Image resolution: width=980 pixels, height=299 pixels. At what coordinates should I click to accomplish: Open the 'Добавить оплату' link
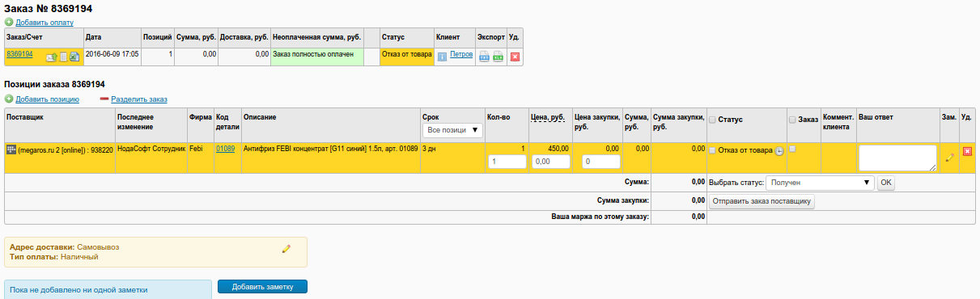point(44,23)
